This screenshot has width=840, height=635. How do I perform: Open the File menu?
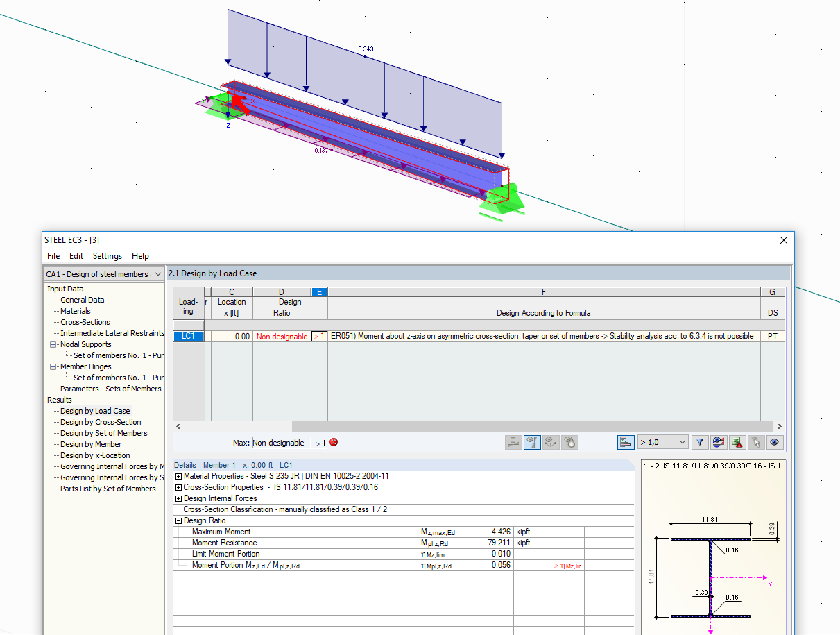click(x=53, y=256)
